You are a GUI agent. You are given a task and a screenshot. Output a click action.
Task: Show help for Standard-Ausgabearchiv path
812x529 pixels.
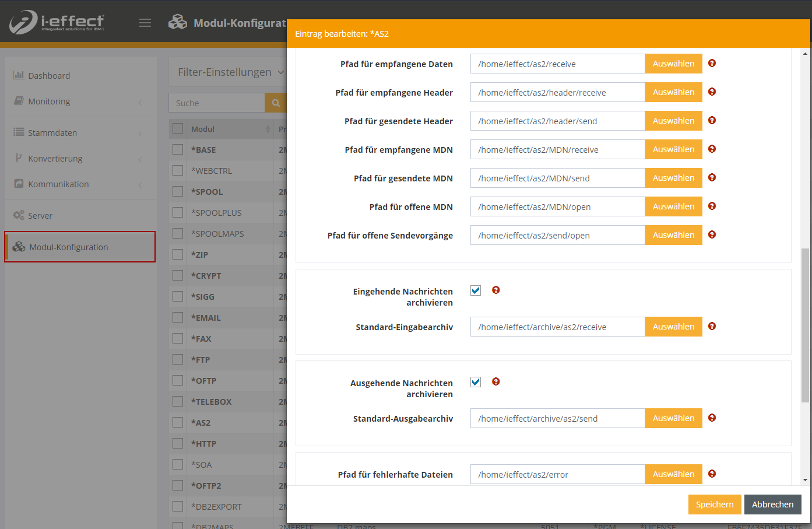coord(712,418)
